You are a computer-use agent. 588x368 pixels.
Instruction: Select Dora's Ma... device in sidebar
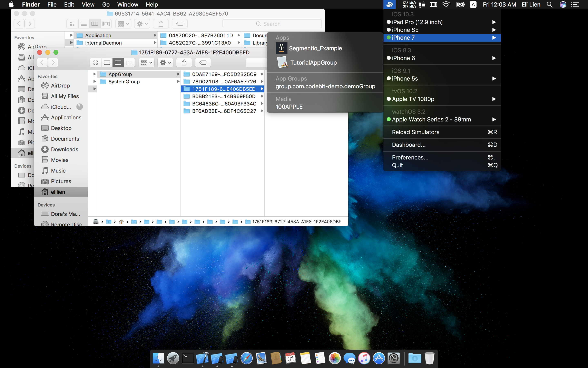coord(61,214)
